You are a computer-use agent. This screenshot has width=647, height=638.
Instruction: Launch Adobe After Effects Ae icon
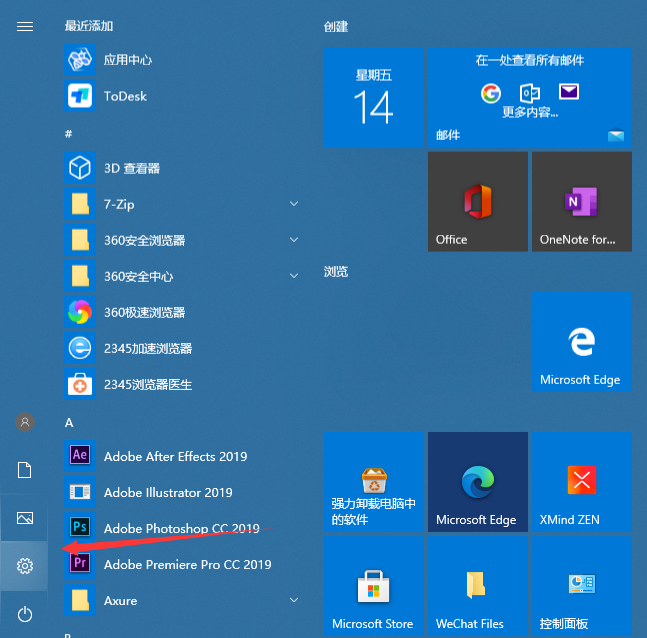(80, 456)
